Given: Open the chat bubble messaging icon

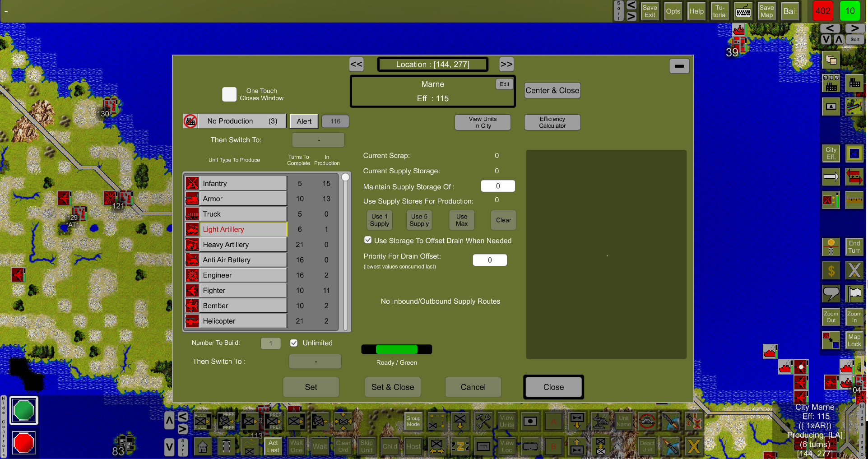Looking at the screenshot, I should coord(831,293).
